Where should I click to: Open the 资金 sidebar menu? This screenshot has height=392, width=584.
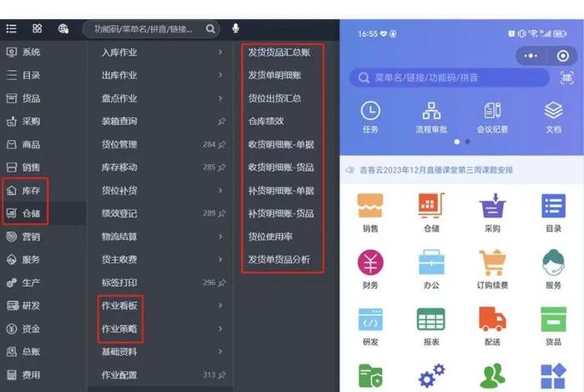click(x=23, y=329)
